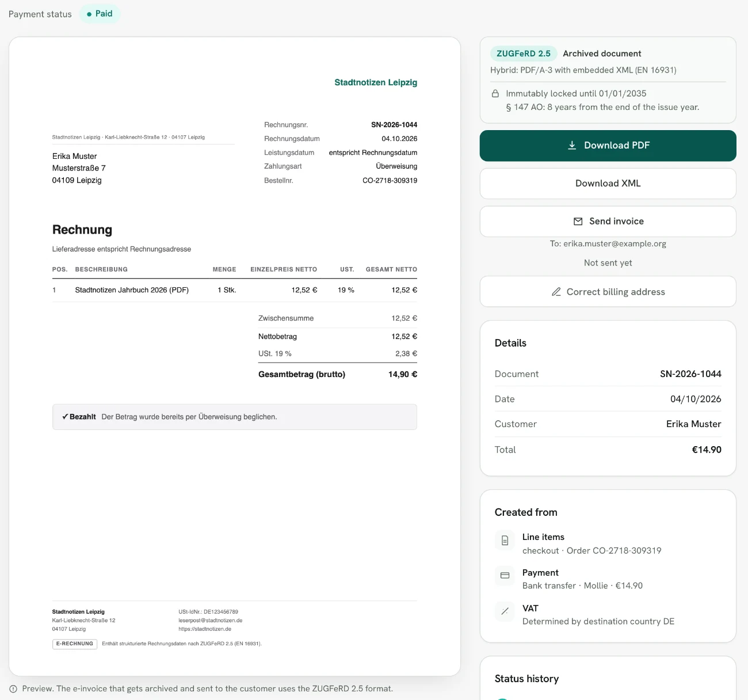Click the Paid status badge

pyautogui.click(x=100, y=14)
